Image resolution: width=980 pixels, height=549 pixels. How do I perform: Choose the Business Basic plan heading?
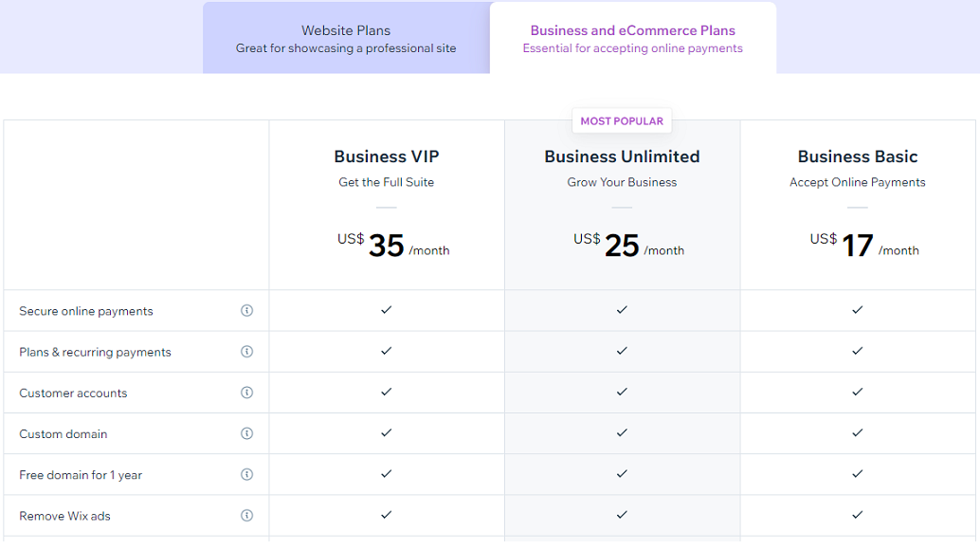pyautogui.click(x=858, y=156)
